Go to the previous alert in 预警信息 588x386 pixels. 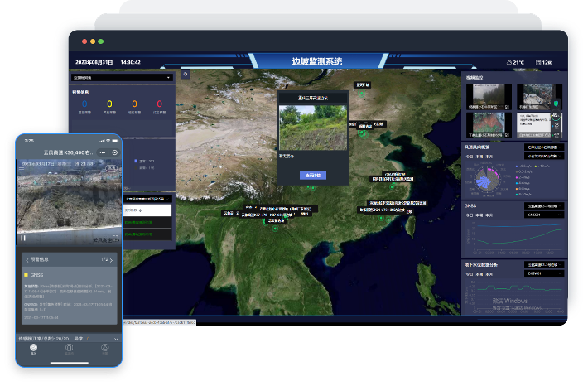[27, 259]
